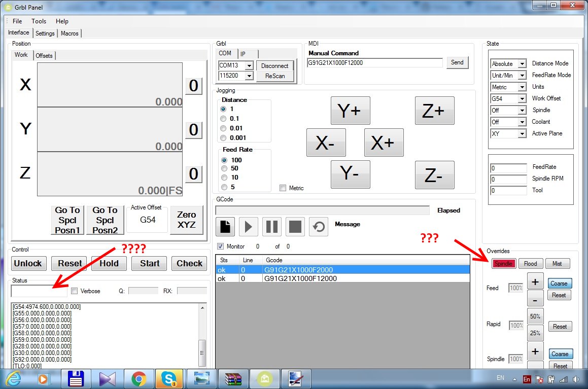
Task: Open the 115200 baud rate dropdown
Action: click(x=249, y=76)
